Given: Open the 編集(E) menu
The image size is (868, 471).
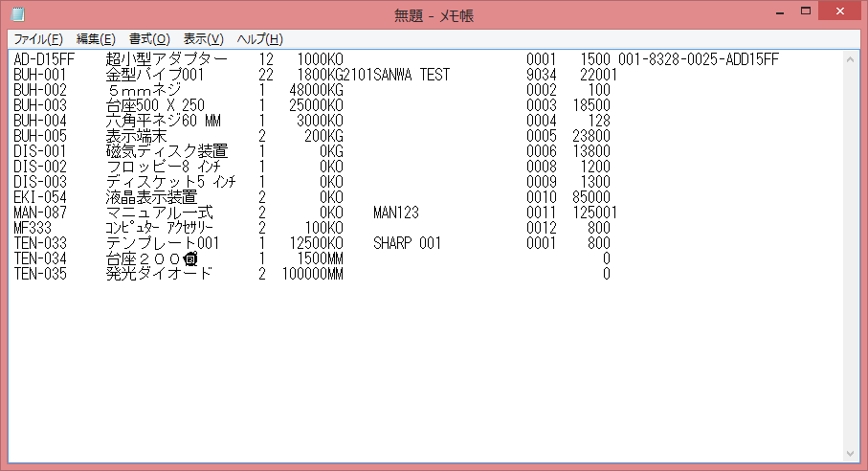Looking at the screenshot, I should tap(96, 39).
